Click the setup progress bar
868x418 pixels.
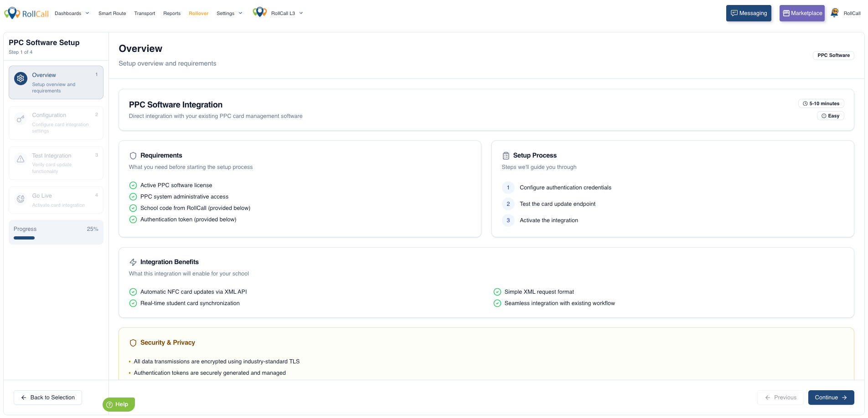point(56,238)
